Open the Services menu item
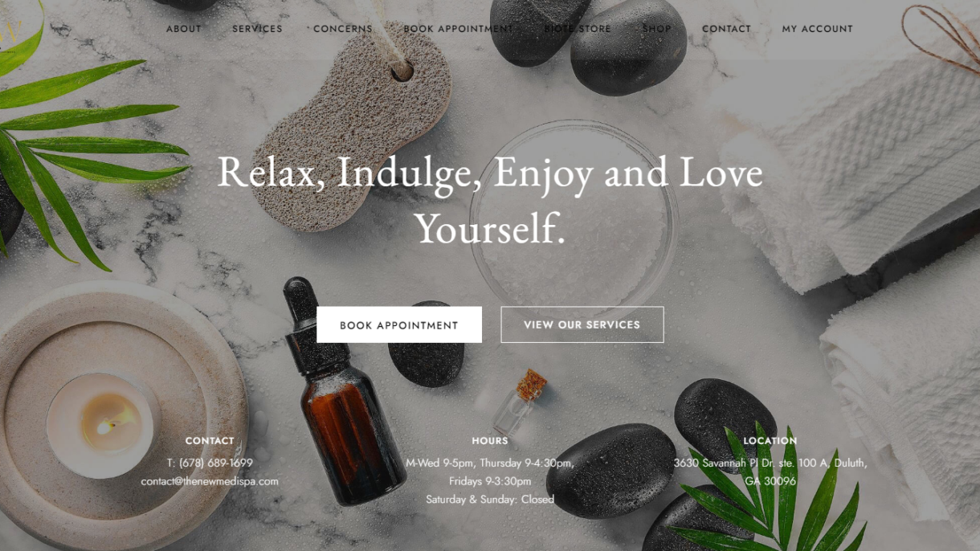 click(257, 29)
